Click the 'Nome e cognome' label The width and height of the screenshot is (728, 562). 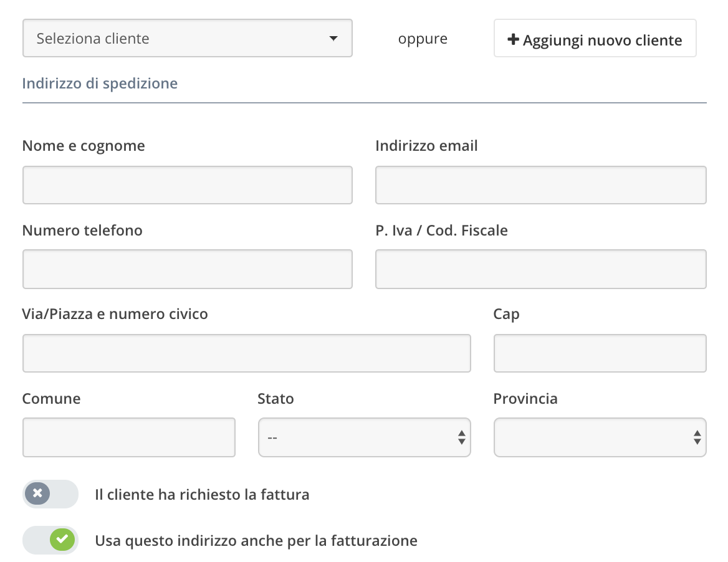84,146
